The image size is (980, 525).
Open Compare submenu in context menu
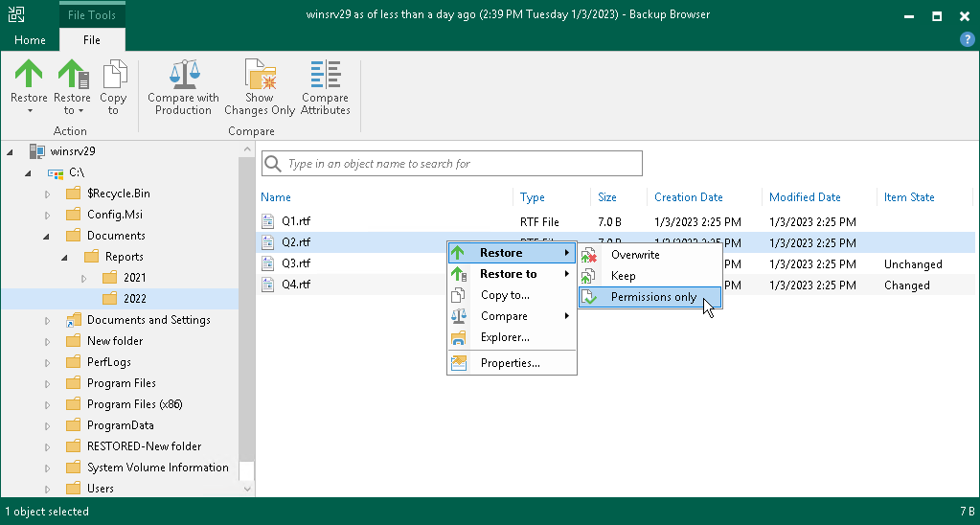coord(512,316)
